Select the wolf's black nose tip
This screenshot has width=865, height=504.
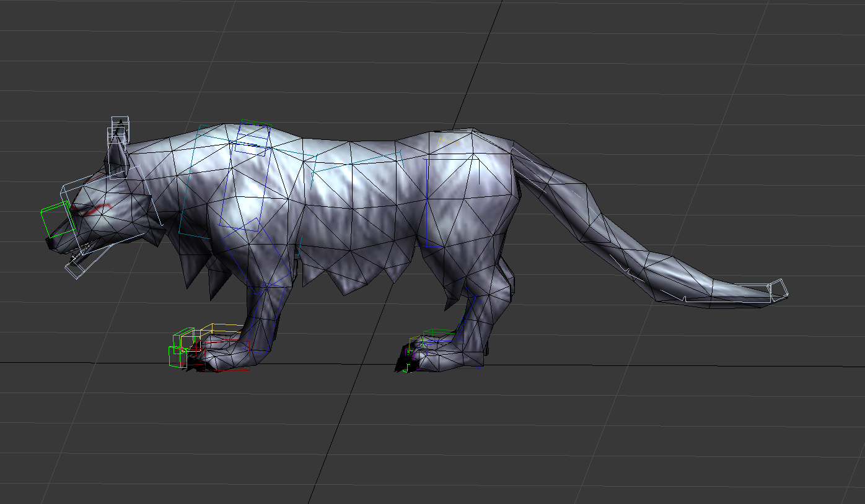[50, 243]
